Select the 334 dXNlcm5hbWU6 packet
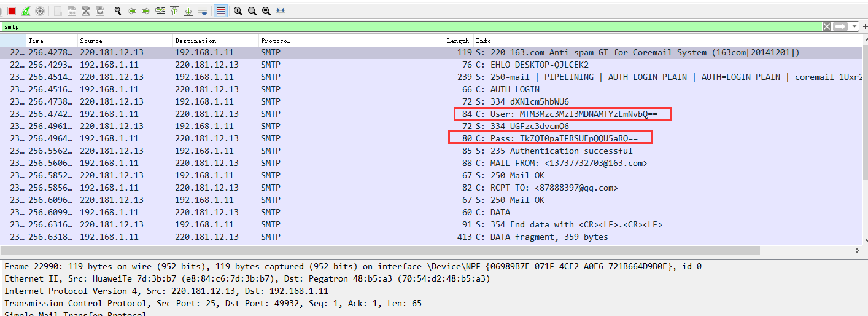868x316 pixels. click(431, 101)
